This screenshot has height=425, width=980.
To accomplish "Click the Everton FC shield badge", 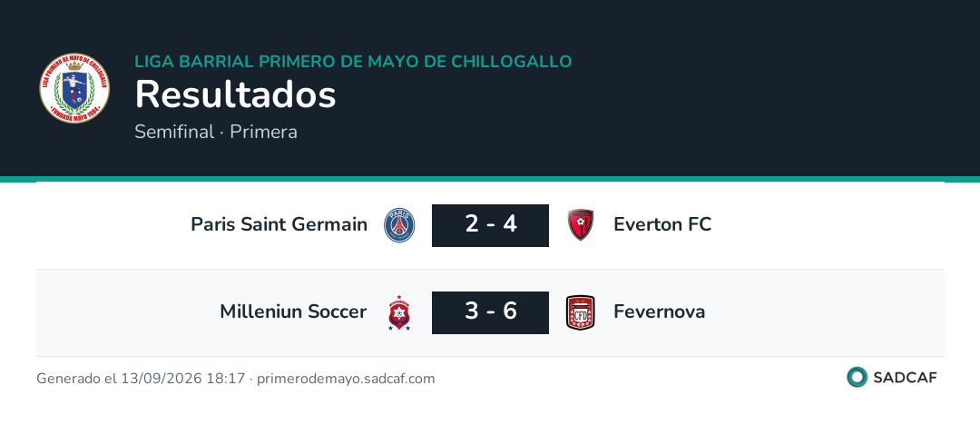I will 581,225.
